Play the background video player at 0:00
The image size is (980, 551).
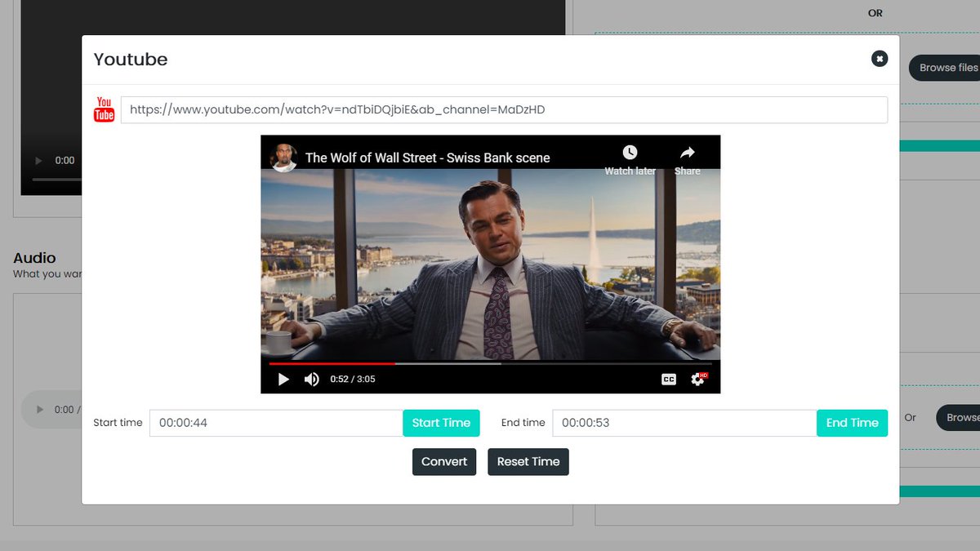[x=38, y=161]
